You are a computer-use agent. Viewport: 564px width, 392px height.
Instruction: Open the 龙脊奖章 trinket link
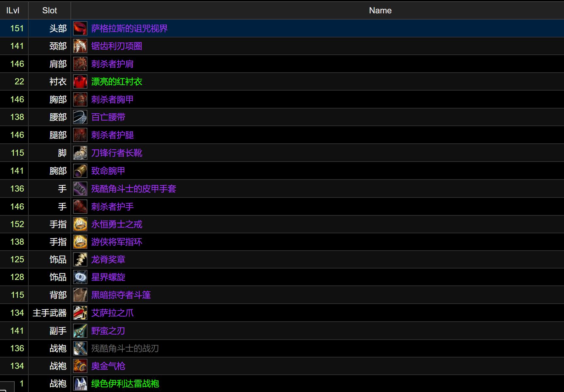coord(108,259)
